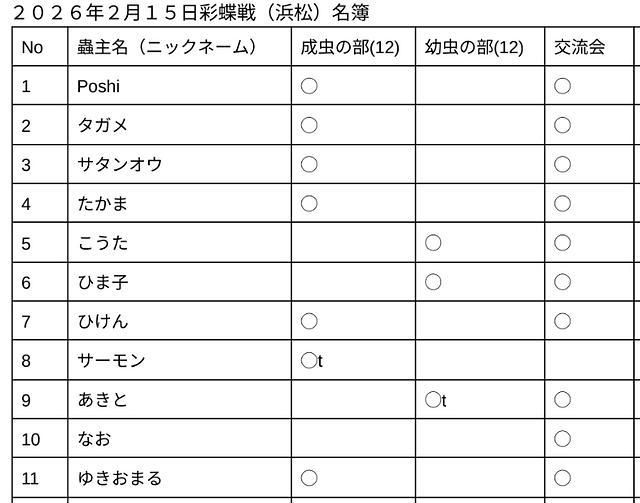Click なお's 交流会 circle mark
Viewport: 640px width, 503px height.
pyautogui.click(x=562, y=438)
